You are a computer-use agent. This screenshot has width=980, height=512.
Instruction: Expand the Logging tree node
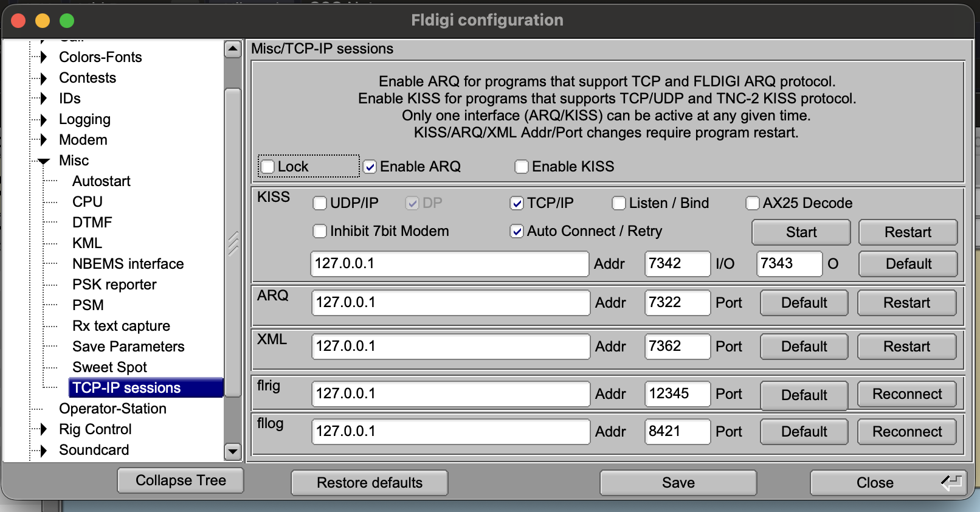tap(43, 119)
